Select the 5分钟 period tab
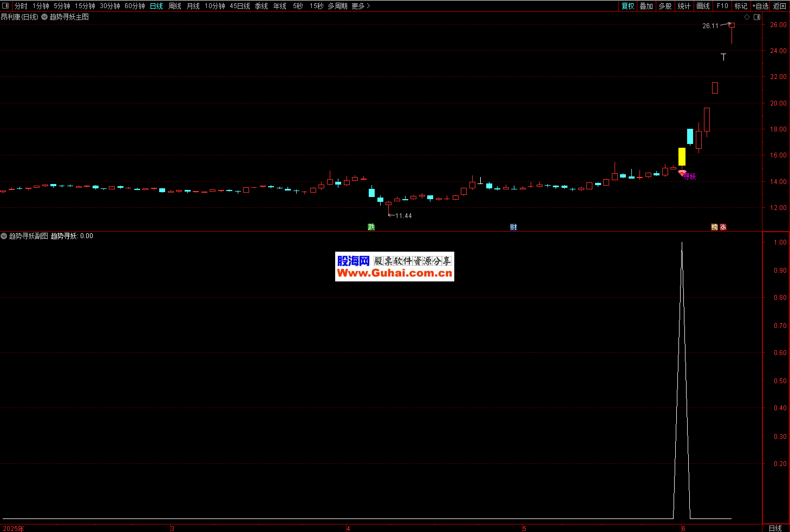The height and width of the screenshot is (532, 790). tap(62, 6)
